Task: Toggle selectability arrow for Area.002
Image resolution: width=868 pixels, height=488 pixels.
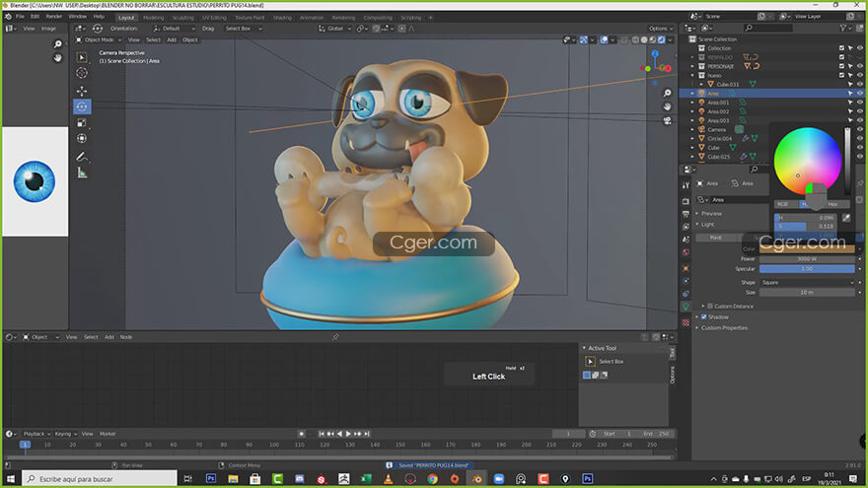Action: 850,111
